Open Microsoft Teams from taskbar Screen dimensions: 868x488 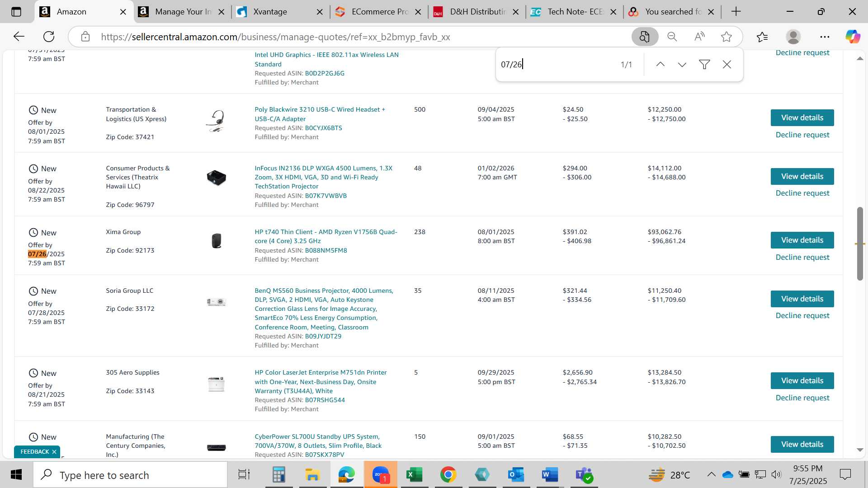584,475
